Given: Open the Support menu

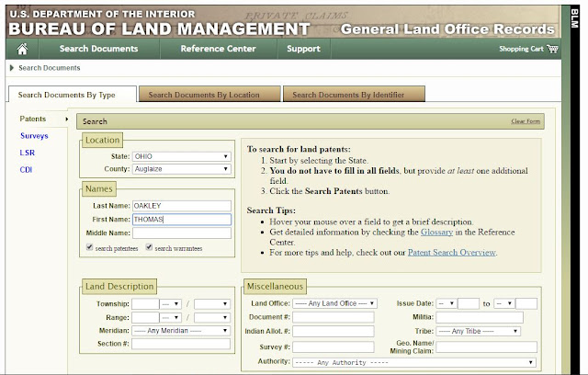Looking at the screenshot, I should tap(303, 49).
